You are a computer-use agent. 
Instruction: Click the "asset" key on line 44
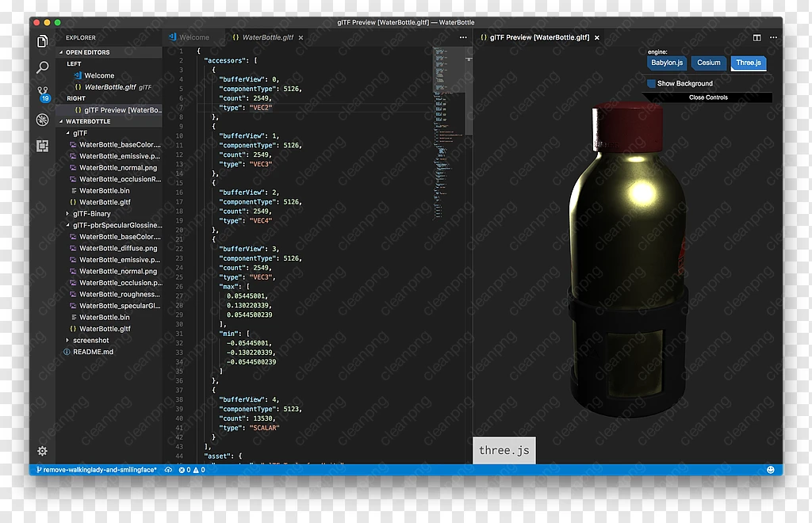217,456
